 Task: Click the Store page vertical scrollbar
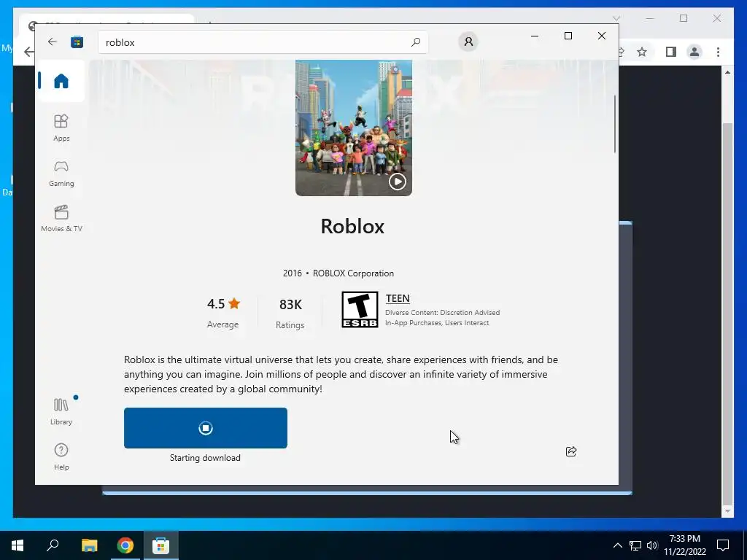coord(614,124)
